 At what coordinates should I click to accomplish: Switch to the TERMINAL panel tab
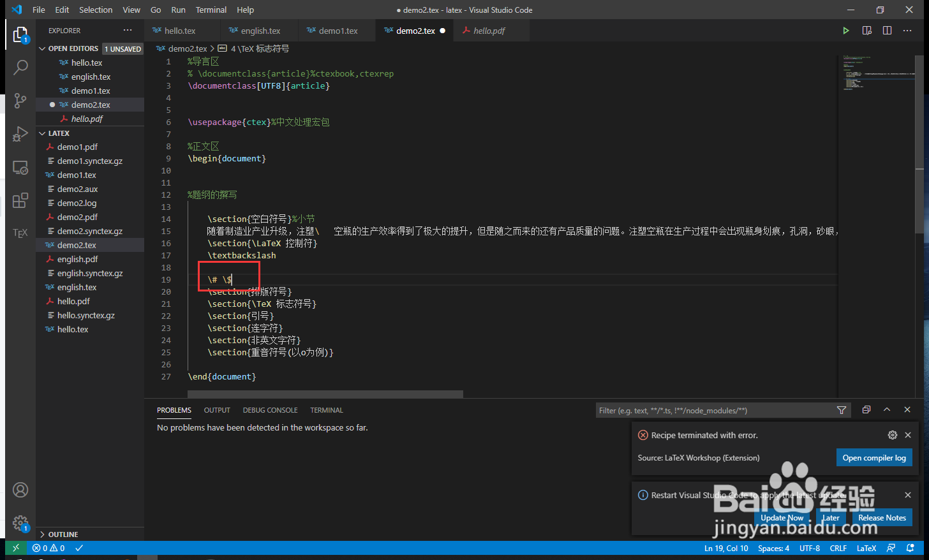(327, 410)
